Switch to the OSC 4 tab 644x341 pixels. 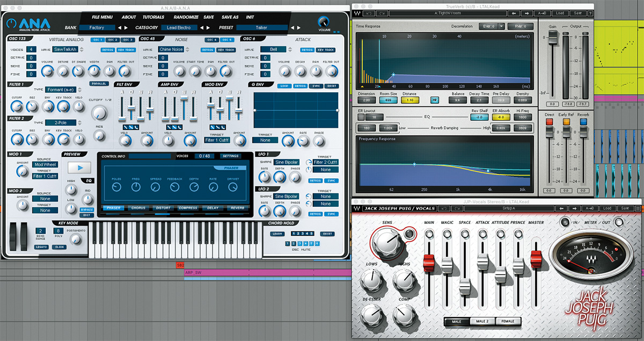pyautogui.click(x=211, y=40)
